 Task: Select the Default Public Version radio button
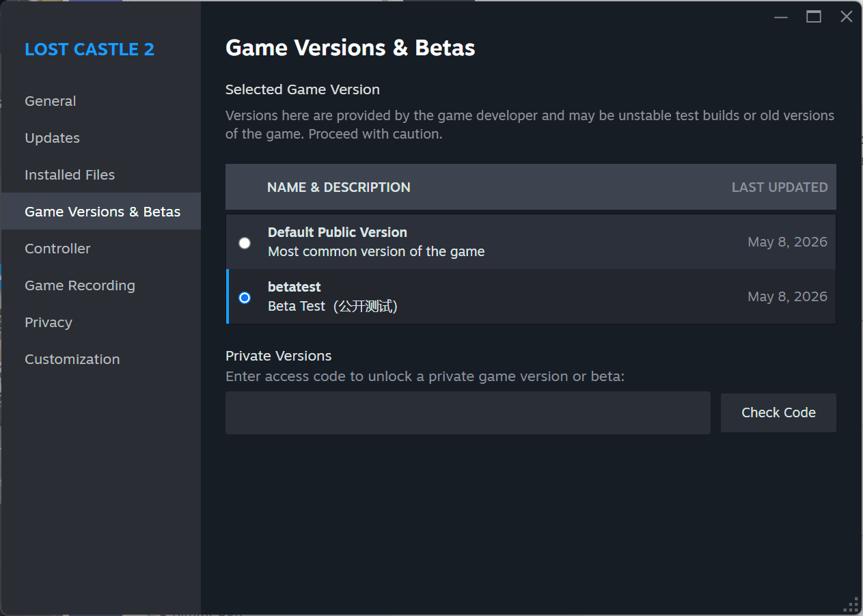pos(245,243)
